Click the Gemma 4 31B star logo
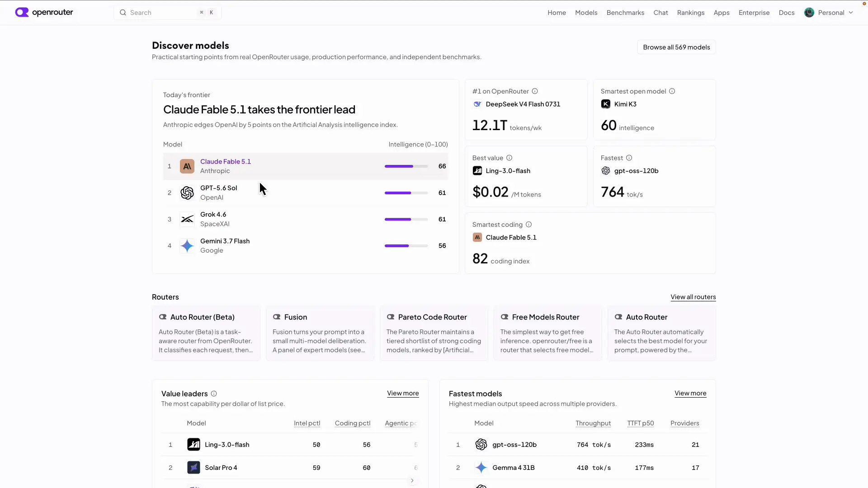 481,468
